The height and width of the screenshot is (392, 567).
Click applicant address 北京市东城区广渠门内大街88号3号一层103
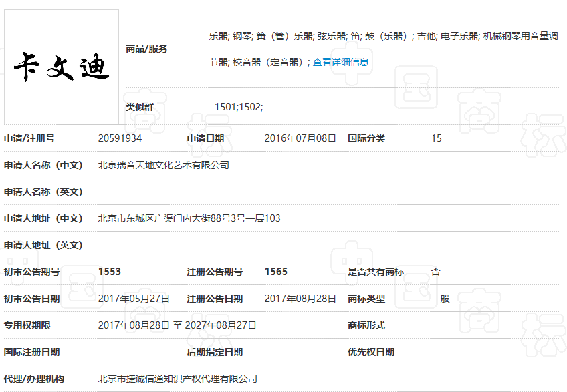pyautogui.click(x=189, y=218)
